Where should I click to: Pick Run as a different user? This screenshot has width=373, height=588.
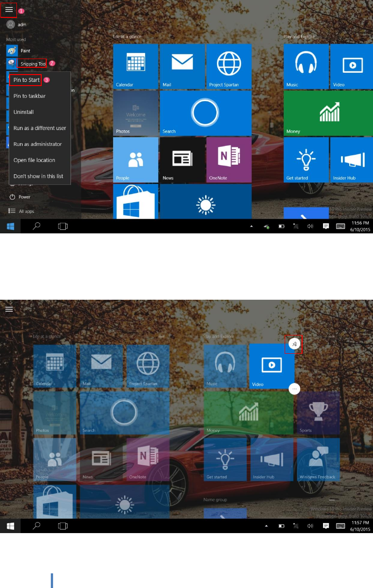40,128
